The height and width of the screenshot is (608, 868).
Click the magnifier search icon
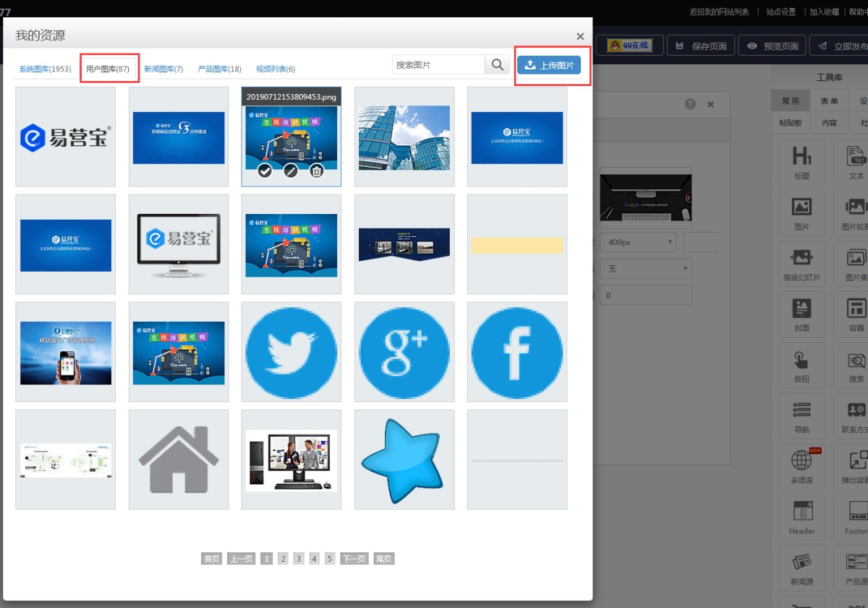497,64
